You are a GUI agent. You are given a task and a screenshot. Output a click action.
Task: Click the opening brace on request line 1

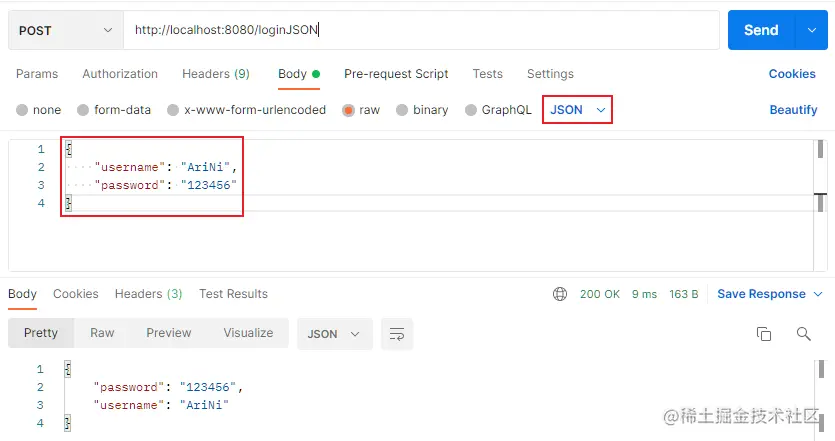pyautogui.click(x=69, y=149)
